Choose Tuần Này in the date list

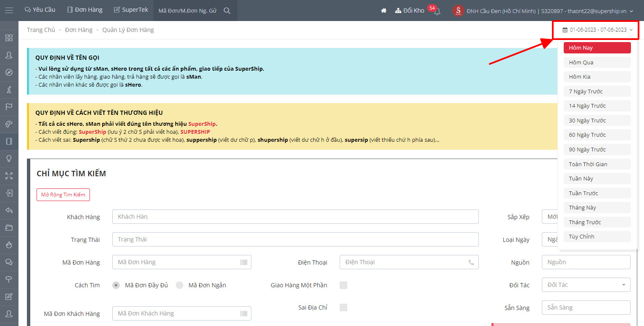tap(597, 178)
